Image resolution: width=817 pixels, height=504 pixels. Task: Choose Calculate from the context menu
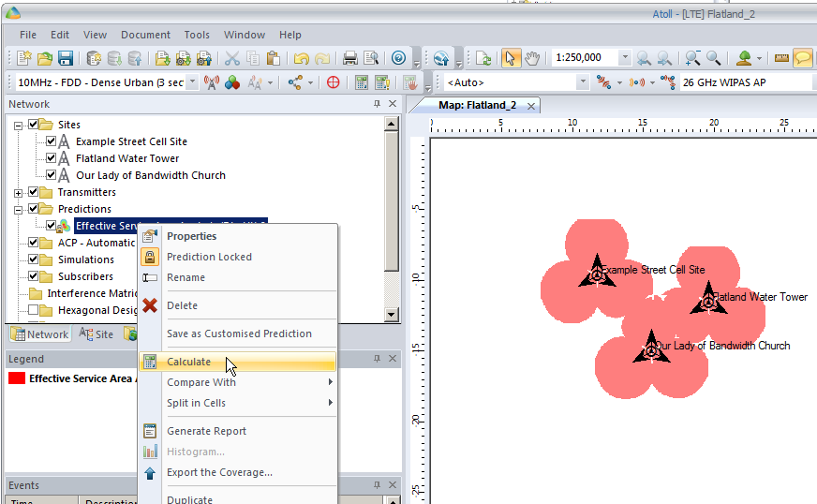coord(188,362)
